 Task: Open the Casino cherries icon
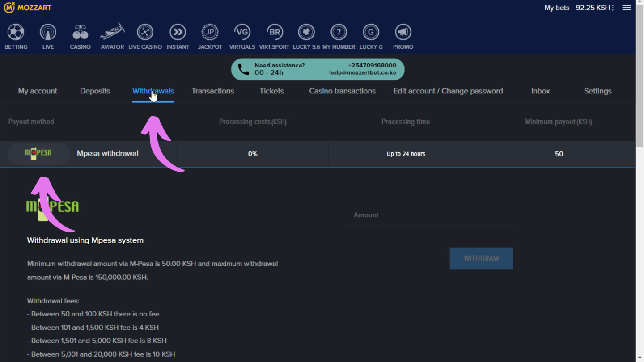click(x=80, y=32)
